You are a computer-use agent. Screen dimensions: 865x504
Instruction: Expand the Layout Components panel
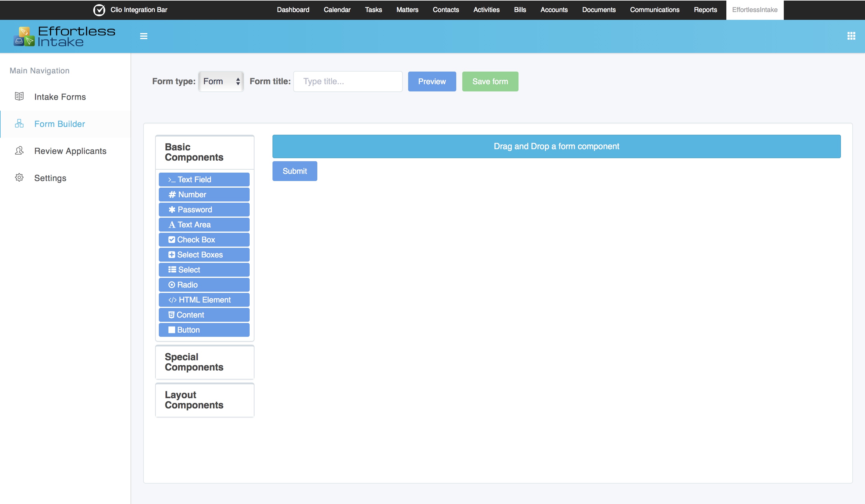click(205, 400)
